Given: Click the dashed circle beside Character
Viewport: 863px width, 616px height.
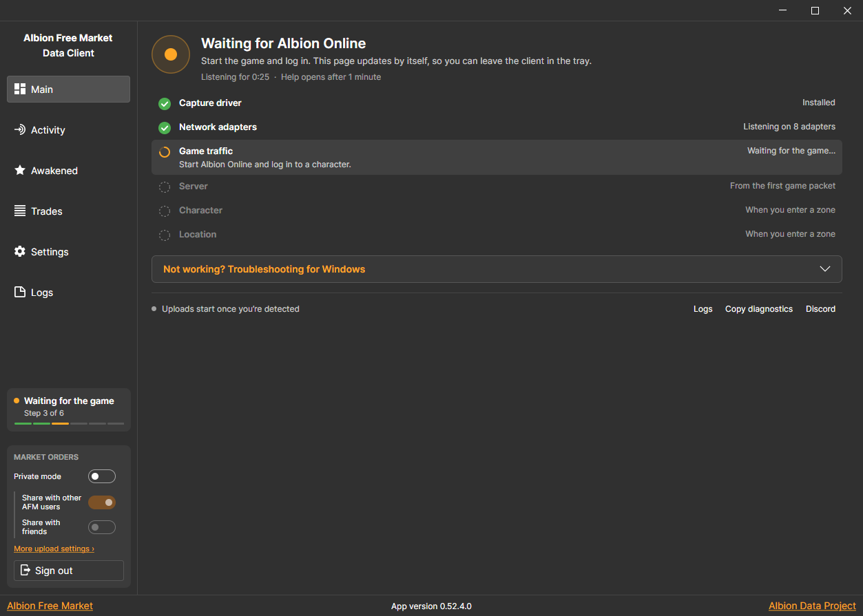Looking at the screenshot, I should (165, 211).
